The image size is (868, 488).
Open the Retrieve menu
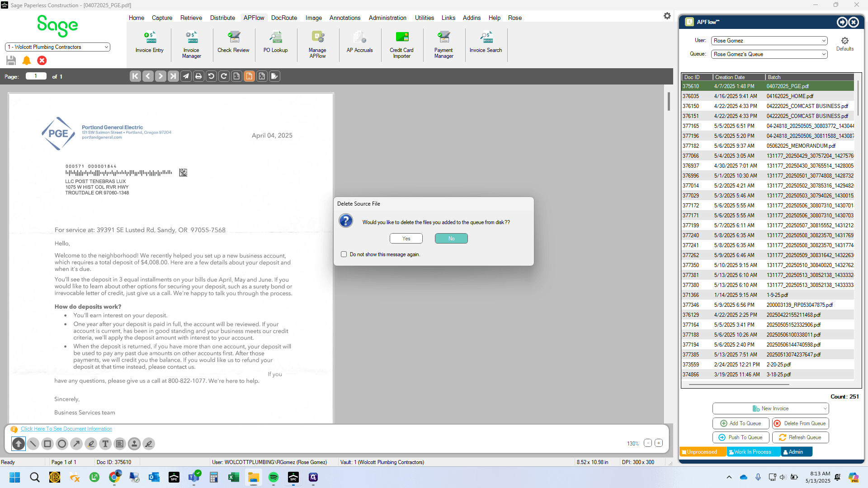[191, 18]
